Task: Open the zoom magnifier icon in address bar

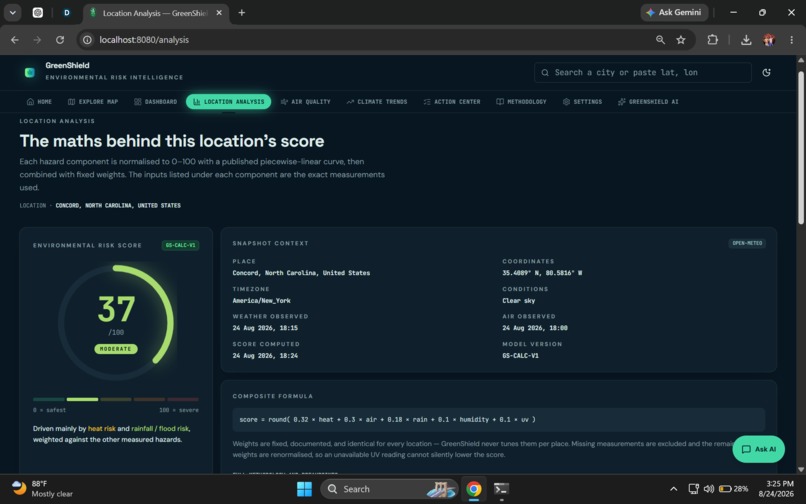Action: pyautogui.click(x=660, y=40)
